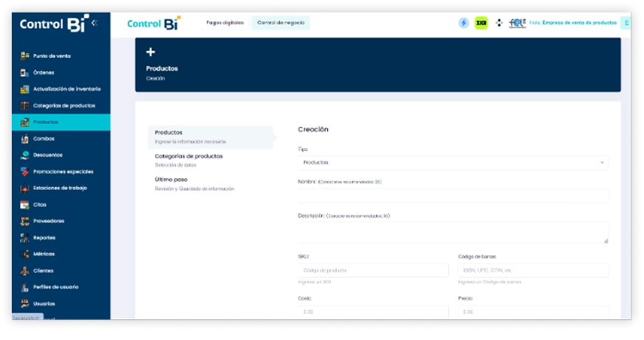Select the Control de negocio tab
The height and width of the screenshot is (340, 644).
click(280, 23)
